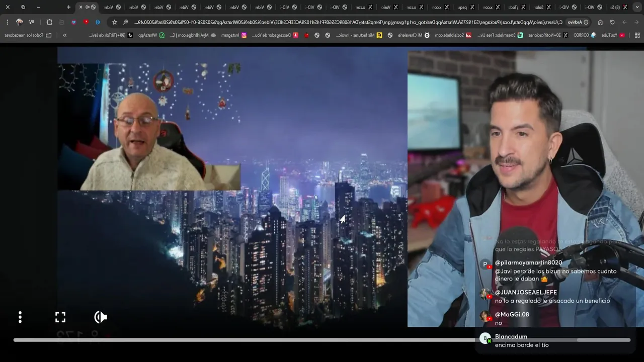Seek using the video progress bar
644x362 pixels.
322,340
